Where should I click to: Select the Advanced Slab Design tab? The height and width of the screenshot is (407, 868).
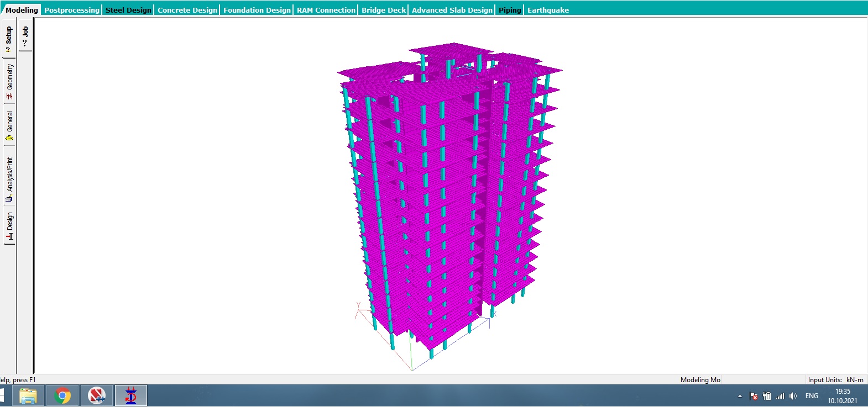[x=452, y=10]
